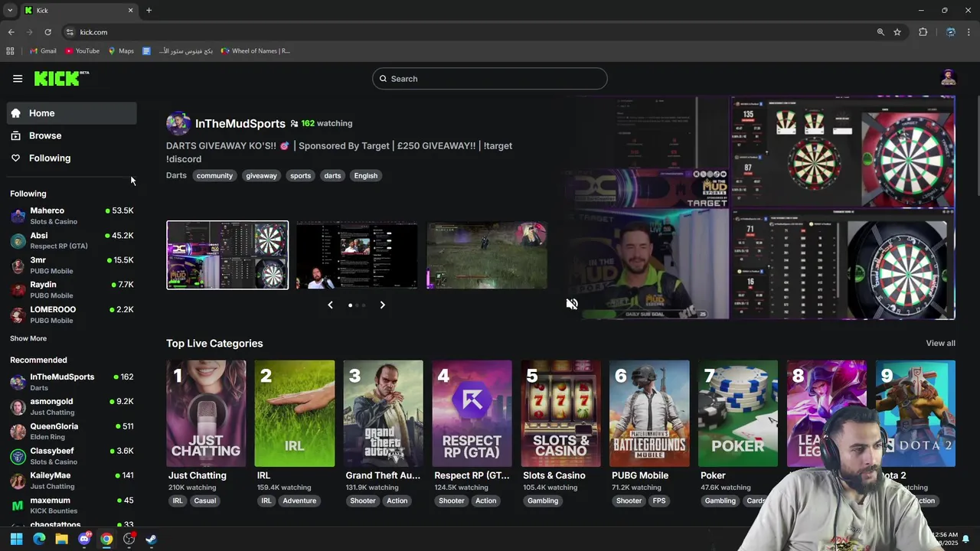980x551 pixels.
Task: Click the Gambling tag under Slots & Casino
Action: 543,500
